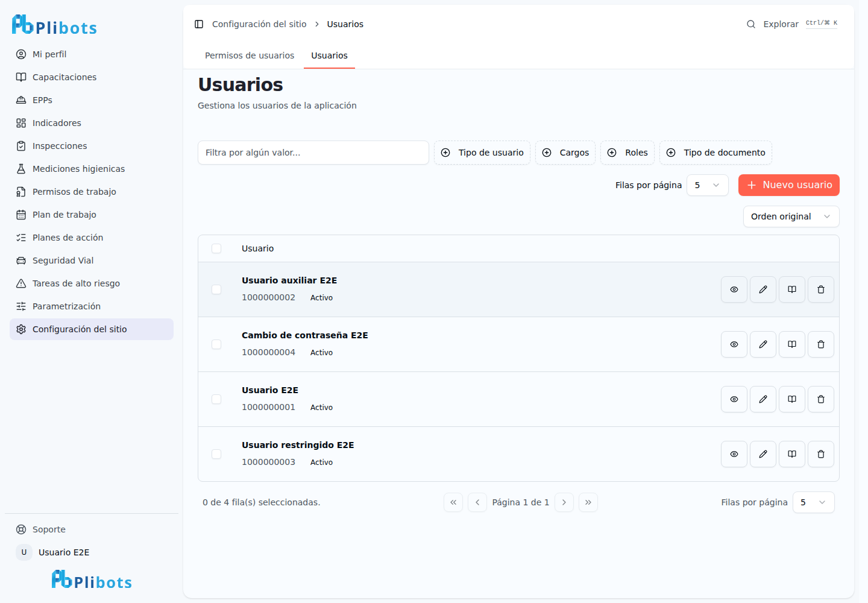
Task: Open book icon for Usuario E2E row
Action: [x=792, y=399]
